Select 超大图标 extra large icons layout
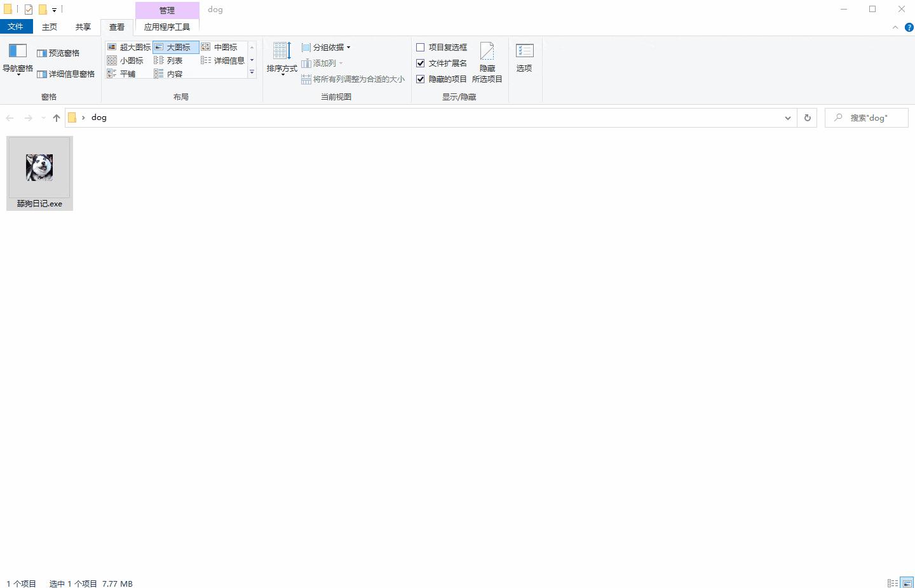The width and height of the screenshot is (915, 588). tap(129, 47)
